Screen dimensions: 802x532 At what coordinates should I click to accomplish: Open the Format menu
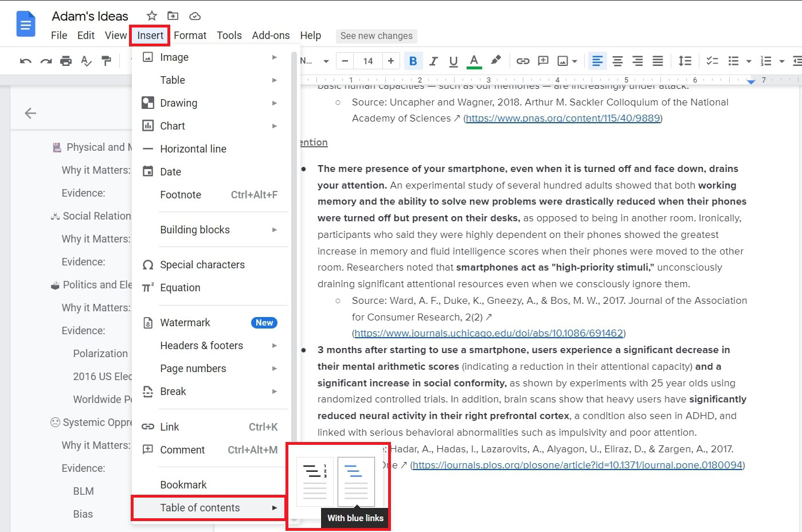coord(190,36)
